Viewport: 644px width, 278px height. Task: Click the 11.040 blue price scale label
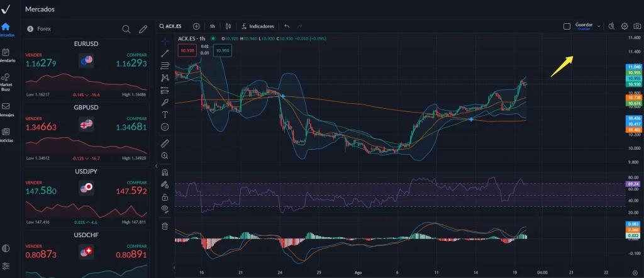[634, 67]
